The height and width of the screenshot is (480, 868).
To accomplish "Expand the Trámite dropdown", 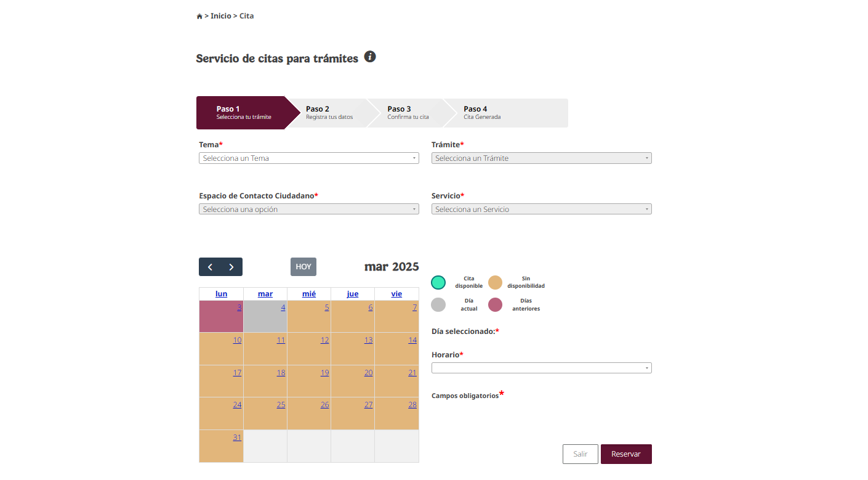I will tap(542, 158).
